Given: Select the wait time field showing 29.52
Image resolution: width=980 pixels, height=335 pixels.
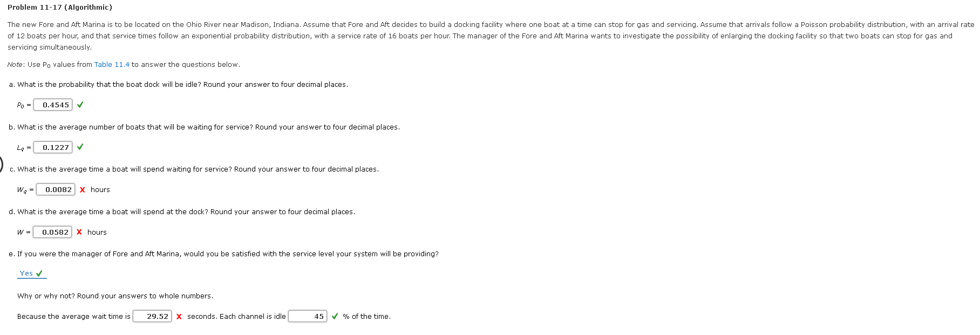Looking at the screenshot, I should pyautogui.click(x=152, y=316).
